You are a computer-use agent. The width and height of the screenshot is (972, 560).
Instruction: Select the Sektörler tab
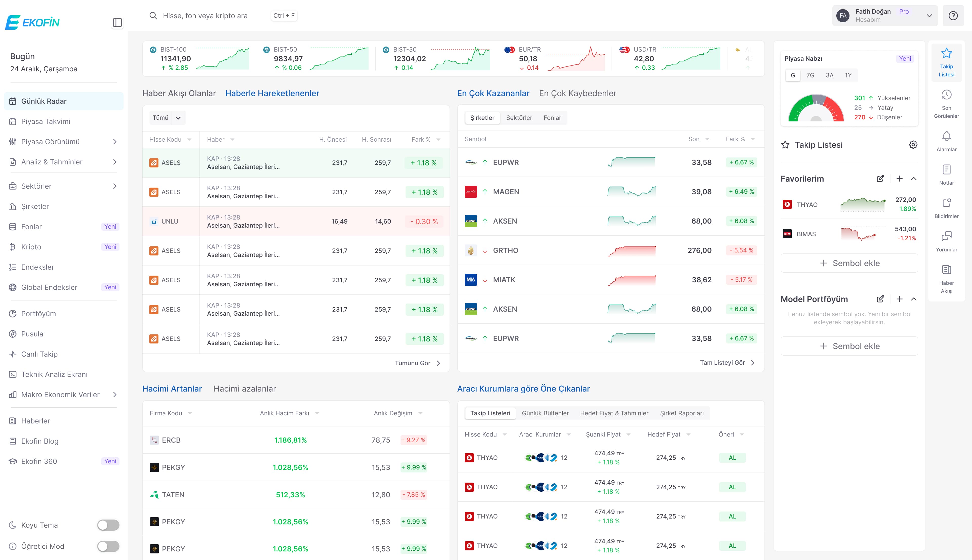pyautogui.click(x=519, y=118)
